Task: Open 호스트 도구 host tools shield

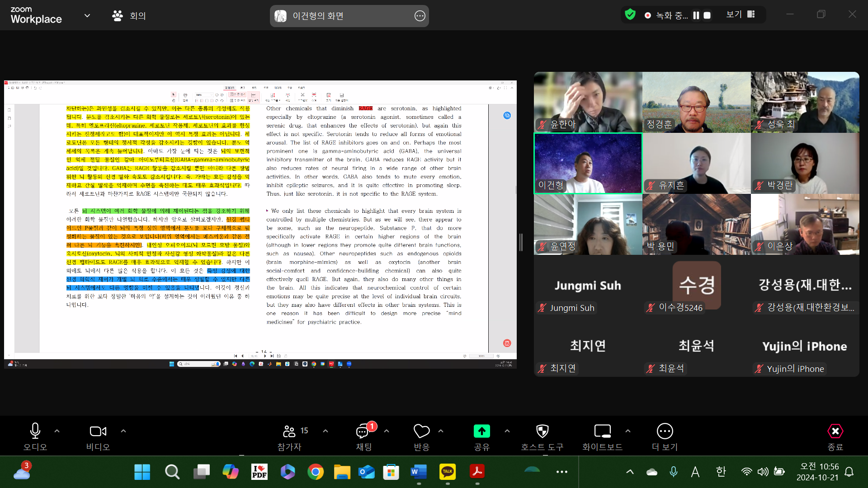Action: pos(542,437)
